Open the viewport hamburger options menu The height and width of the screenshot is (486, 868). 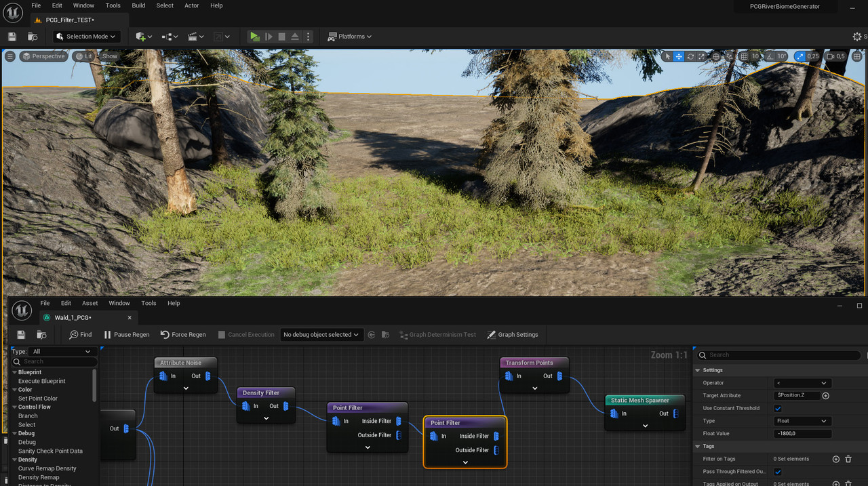coord(10,56)
